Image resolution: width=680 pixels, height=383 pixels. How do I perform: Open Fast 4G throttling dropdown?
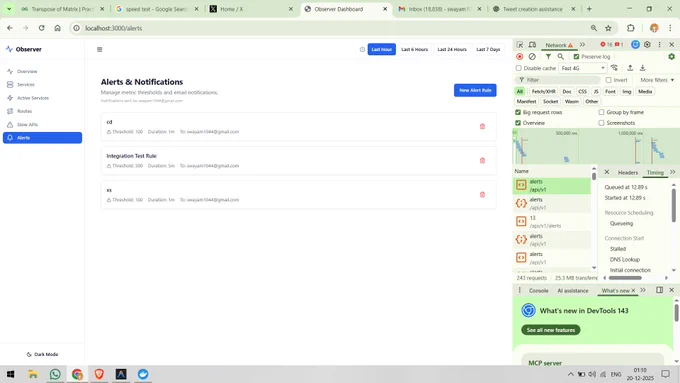582,68
